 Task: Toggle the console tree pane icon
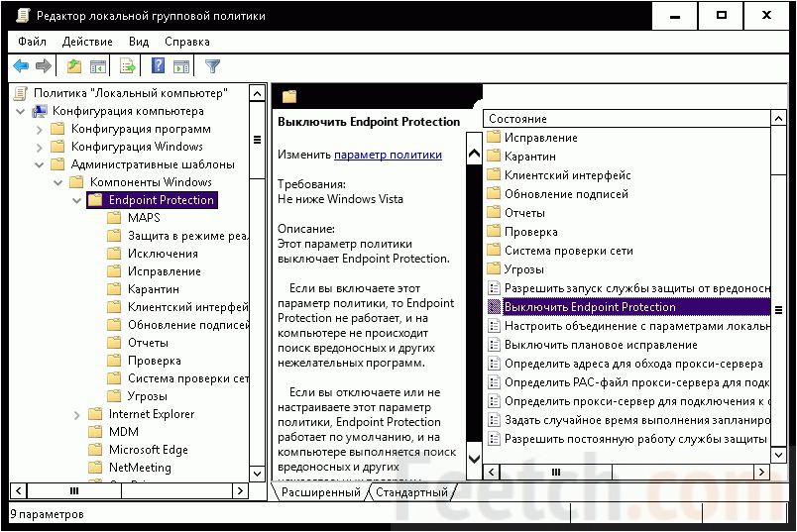[x=98, y=66]
